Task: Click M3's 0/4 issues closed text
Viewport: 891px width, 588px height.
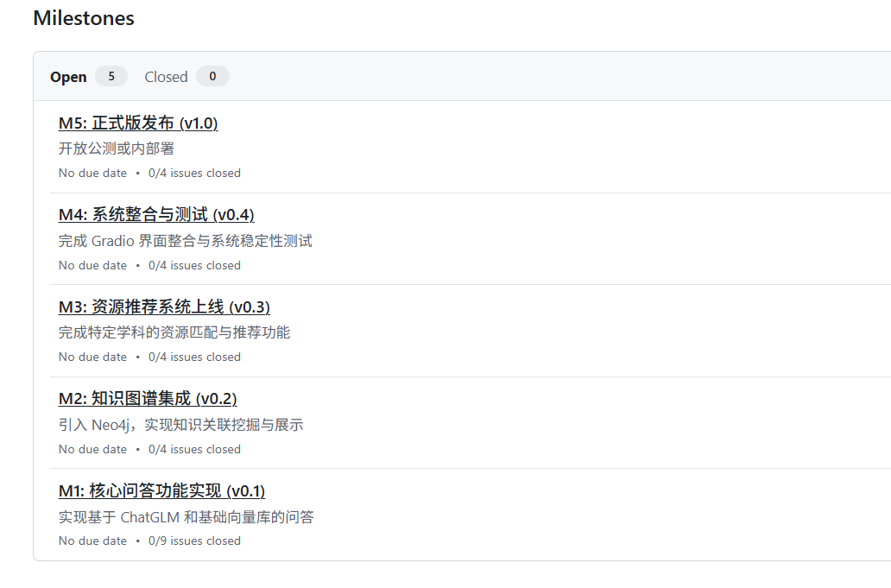Action: (194, 357)
